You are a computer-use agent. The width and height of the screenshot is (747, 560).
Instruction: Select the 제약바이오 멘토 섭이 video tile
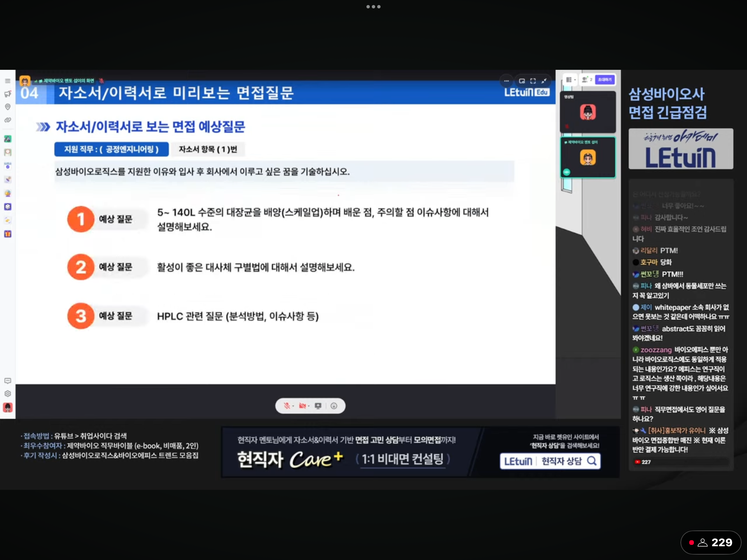pyautogui.click(x=587, y=158)
